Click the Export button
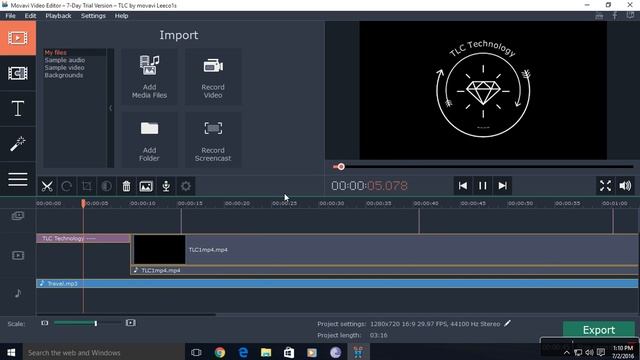Screen dimensions: 640x360 point(599,330)
